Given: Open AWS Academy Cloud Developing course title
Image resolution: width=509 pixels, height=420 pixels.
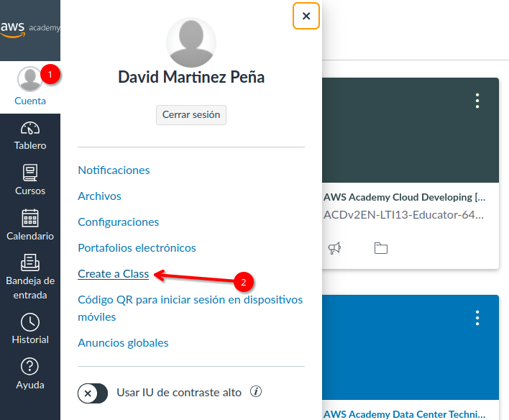Looking at the screenshot, I should point(404,197).
